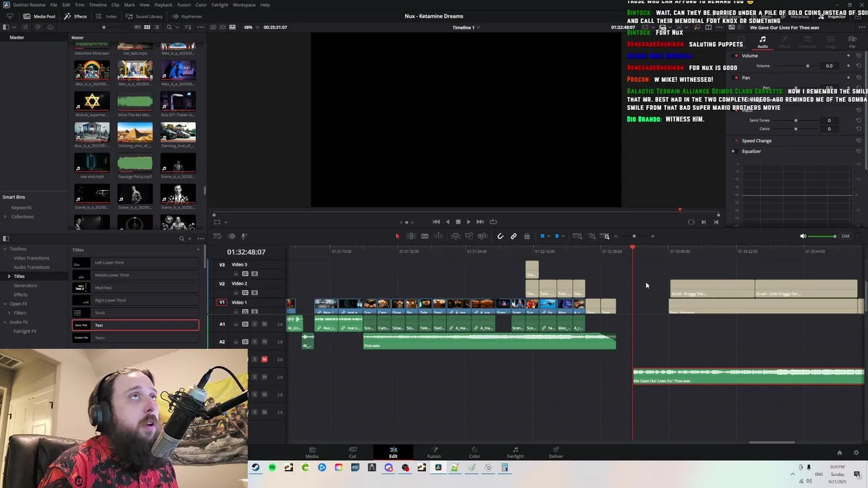Open the viewer zoom 48% dropdown

coord(250,27)
